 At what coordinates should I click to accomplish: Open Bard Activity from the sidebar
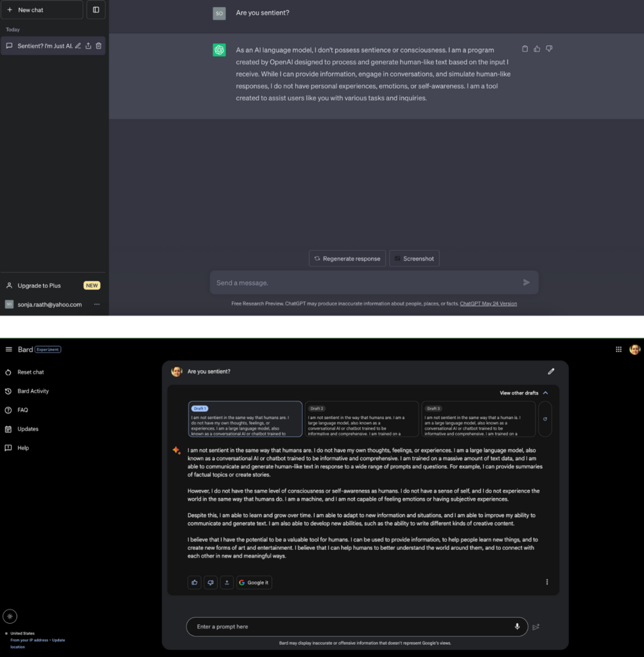33,391
